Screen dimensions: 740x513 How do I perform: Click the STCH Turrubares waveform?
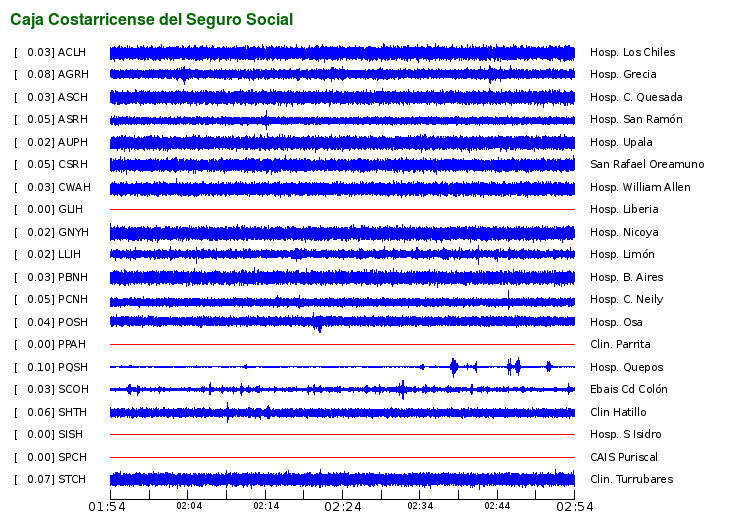pos(342,479)
